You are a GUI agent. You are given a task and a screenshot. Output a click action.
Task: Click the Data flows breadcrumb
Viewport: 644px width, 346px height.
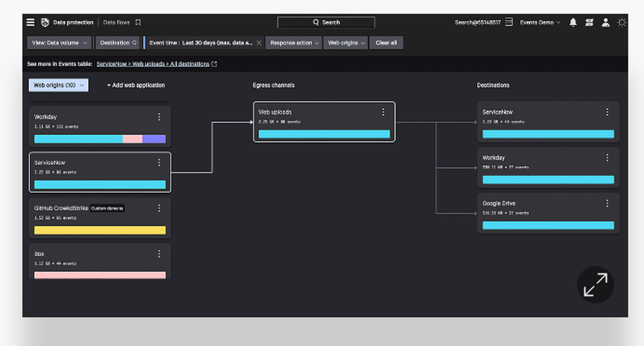[116, 23]
